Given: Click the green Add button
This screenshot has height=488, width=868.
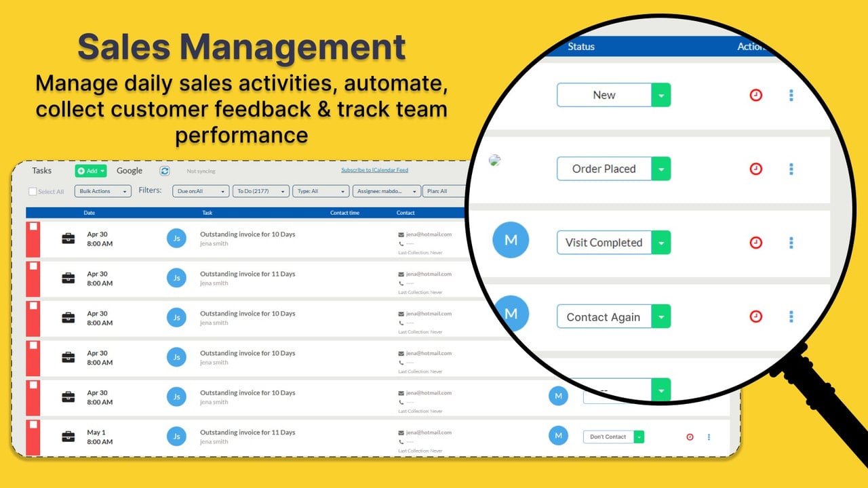Looking at the screenshot, I should point(91,171).
